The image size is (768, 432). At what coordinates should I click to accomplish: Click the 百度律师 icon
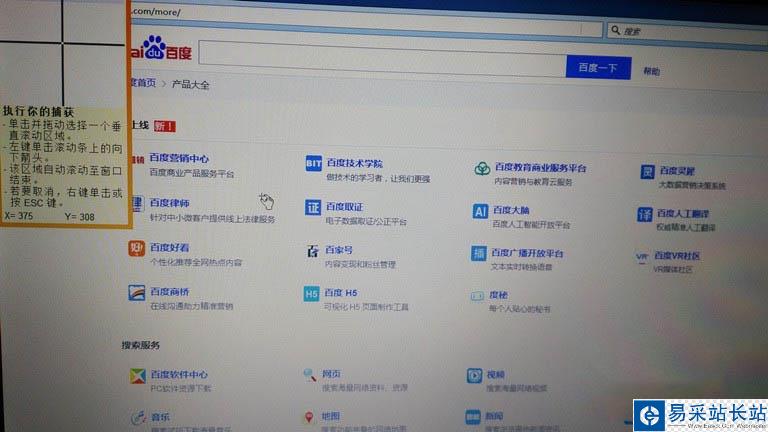(x=137, y=203)
